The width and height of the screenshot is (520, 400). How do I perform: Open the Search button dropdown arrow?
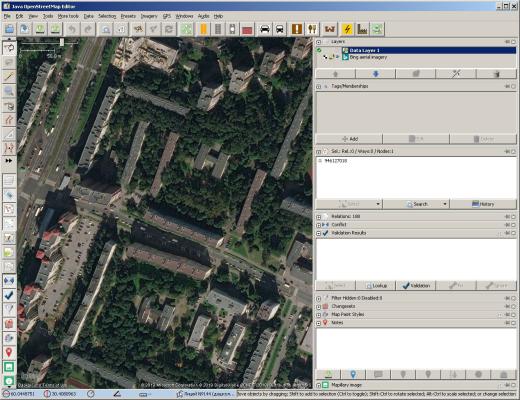click(445, 204)
